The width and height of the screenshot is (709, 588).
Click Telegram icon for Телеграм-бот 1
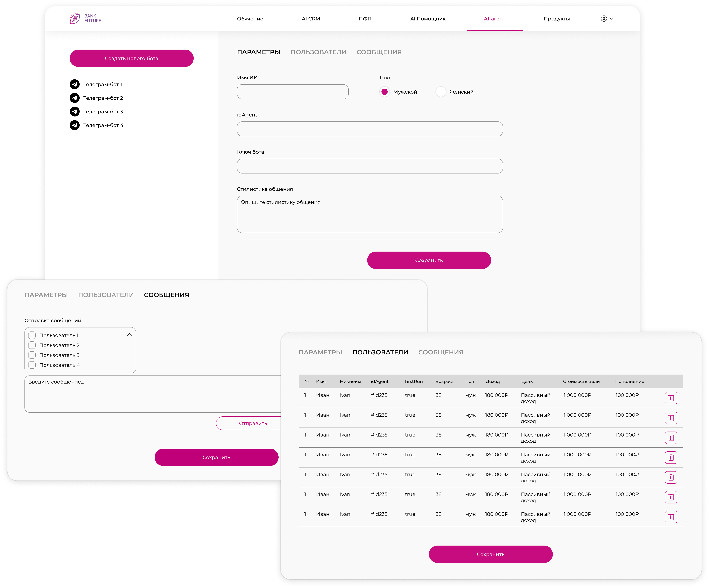click(x=75, y=84)
